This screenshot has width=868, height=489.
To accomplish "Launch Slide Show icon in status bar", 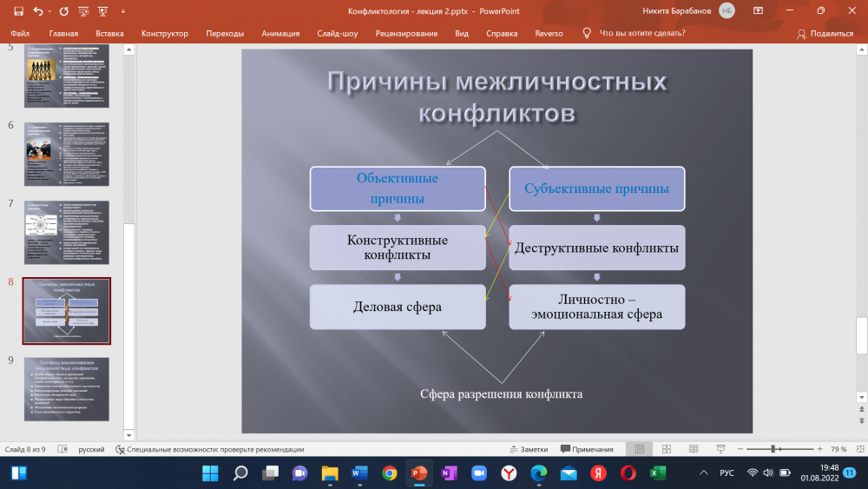I will pos(719,449).
